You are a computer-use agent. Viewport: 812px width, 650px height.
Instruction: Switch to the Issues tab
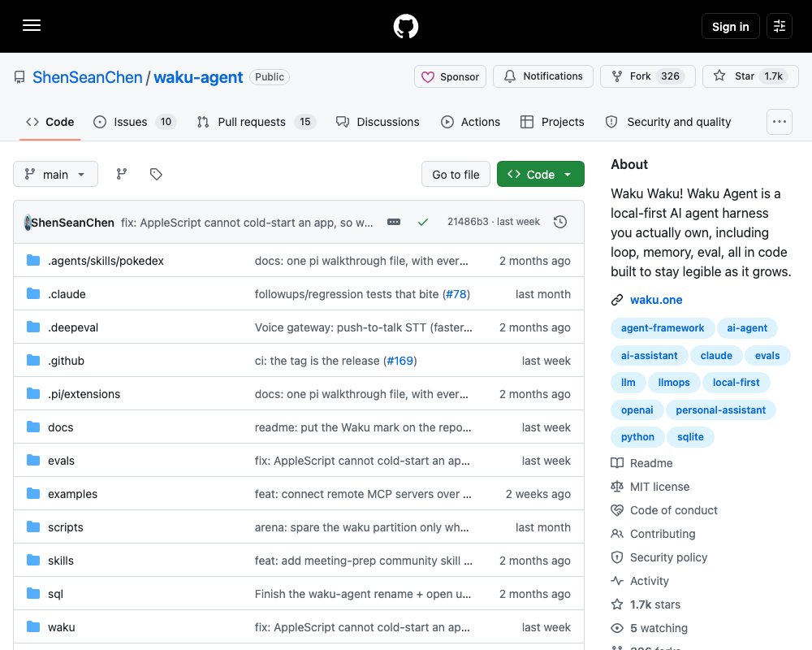[135, 122]
